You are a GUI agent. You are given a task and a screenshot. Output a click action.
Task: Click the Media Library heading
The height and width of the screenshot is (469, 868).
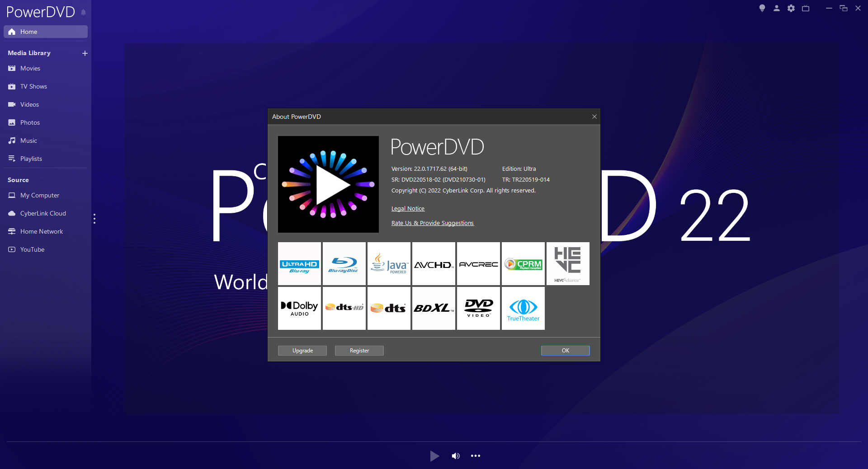29,53
